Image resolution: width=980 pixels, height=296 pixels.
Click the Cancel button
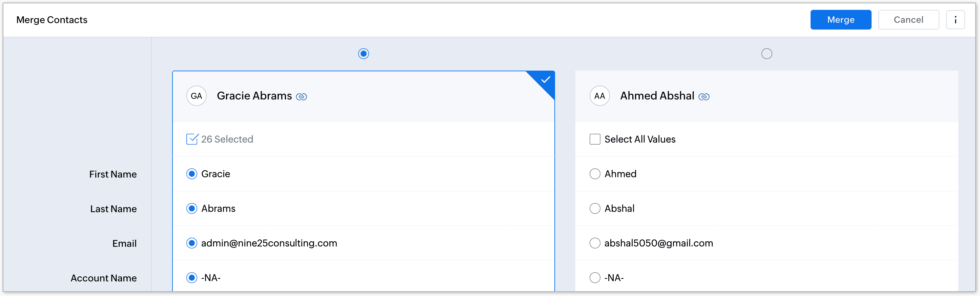point(908,20)
